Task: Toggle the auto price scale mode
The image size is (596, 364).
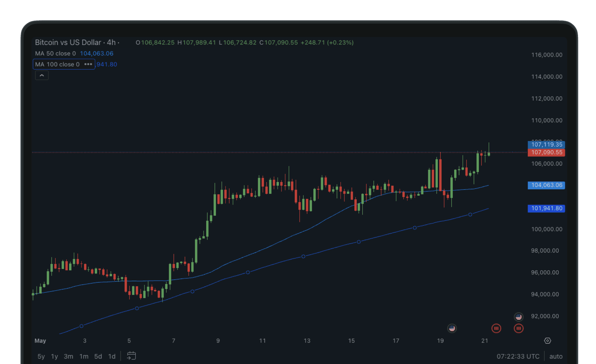Action: pyautogui.click(x=556, y=356)
